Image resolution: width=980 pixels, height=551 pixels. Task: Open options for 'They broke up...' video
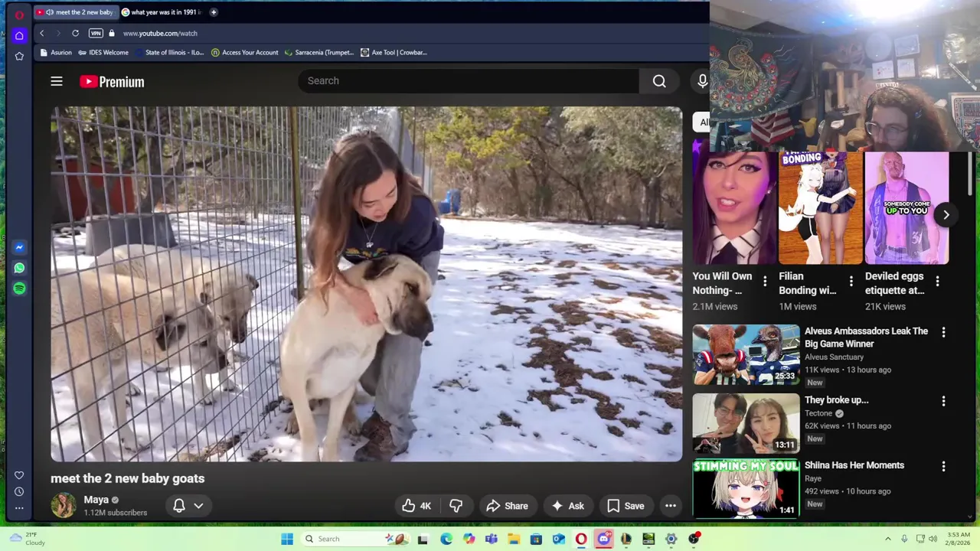coord(943,401)
